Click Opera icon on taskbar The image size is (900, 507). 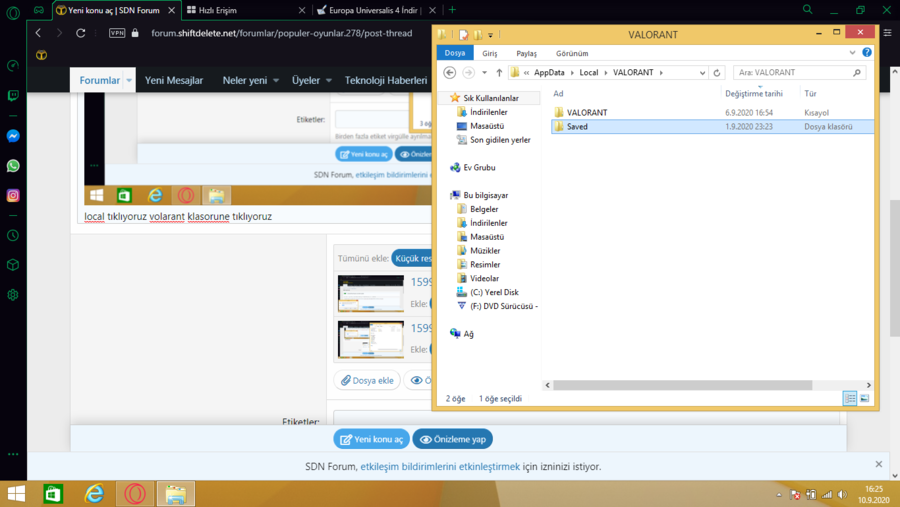pos(135,494)
